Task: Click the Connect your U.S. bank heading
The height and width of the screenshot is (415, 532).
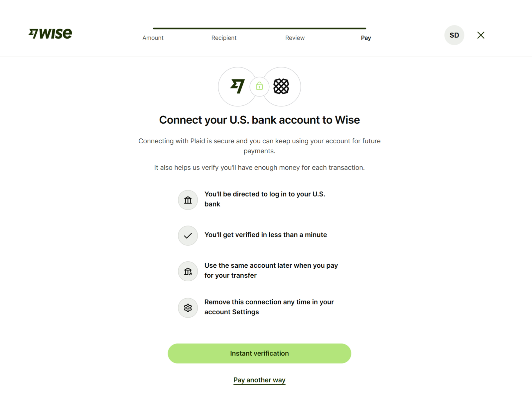Action: (259, 120)
